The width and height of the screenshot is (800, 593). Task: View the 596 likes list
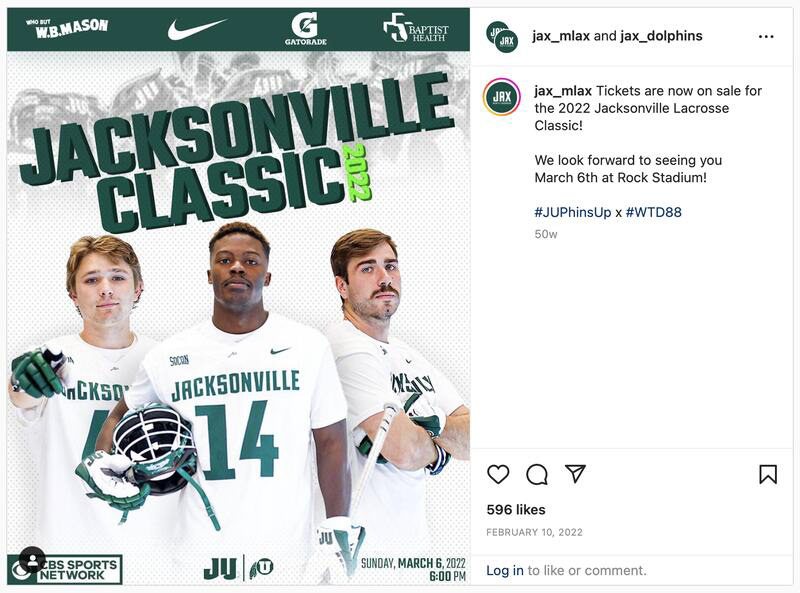pyautogui.click(x=516, y=510)
